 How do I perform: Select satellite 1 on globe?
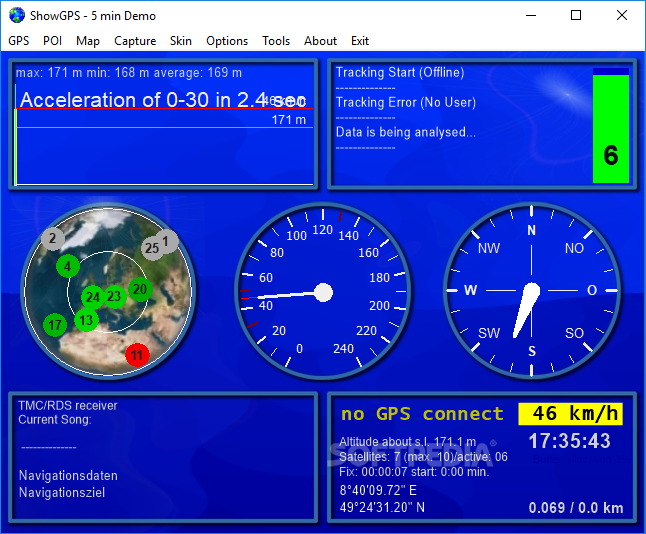[x=166, y=241]
